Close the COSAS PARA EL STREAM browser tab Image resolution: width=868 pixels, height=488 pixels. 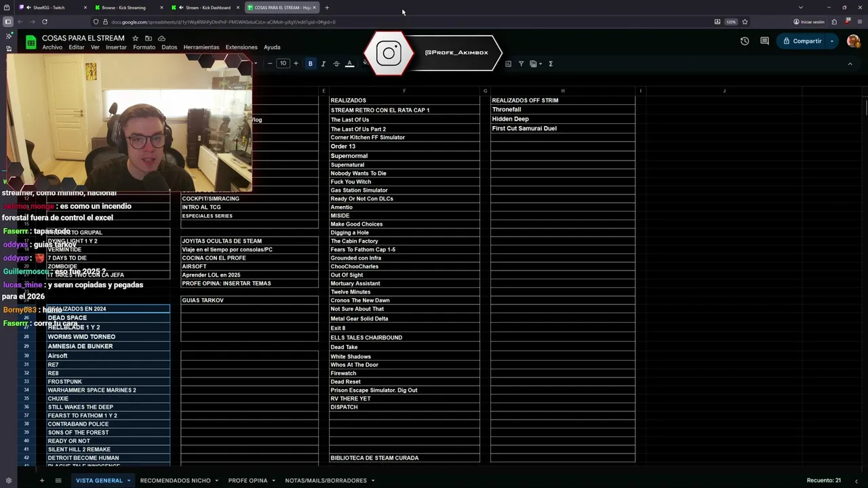[314, 7]
